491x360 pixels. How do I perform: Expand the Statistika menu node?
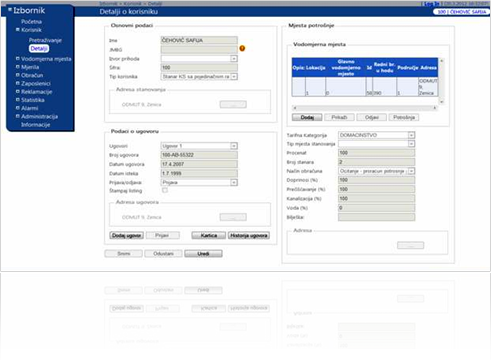(18, 100)
